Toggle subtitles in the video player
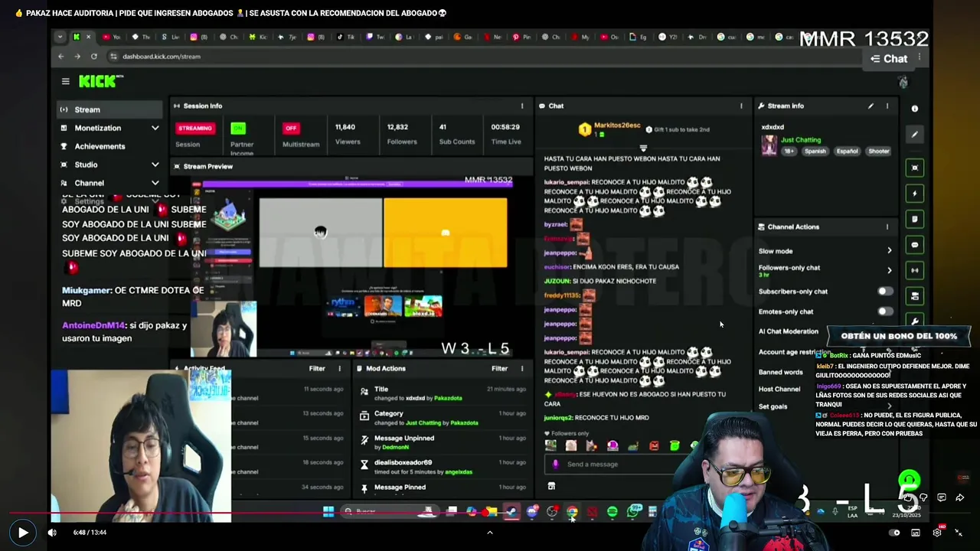The width and height of the screenshot is (980, 551). pos(916,533)
